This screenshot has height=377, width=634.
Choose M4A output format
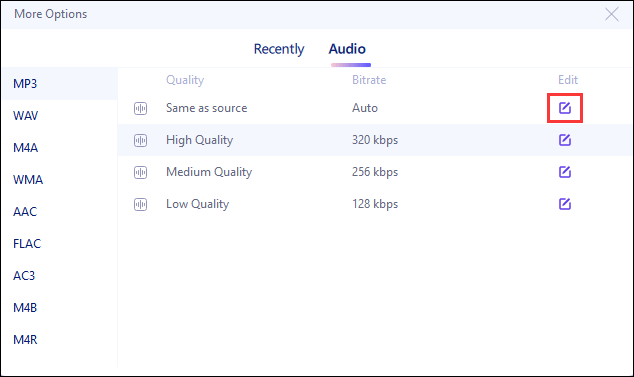(59, 148)
